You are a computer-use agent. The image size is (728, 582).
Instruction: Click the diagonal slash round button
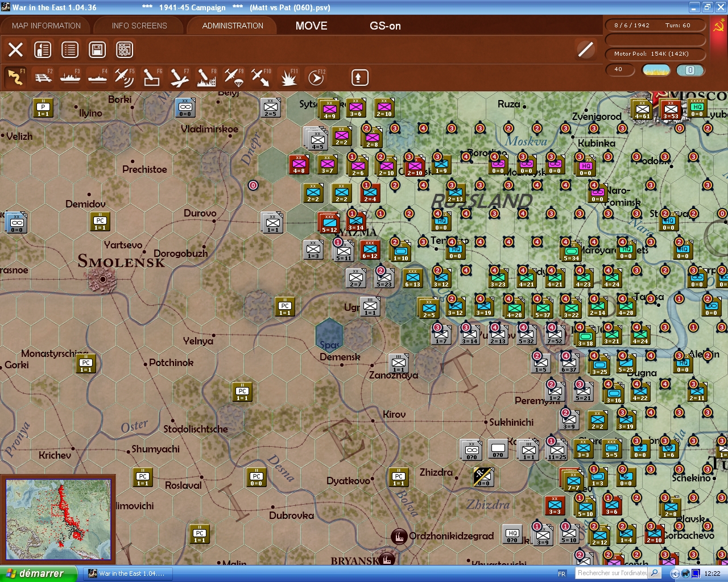click(585, 49)
